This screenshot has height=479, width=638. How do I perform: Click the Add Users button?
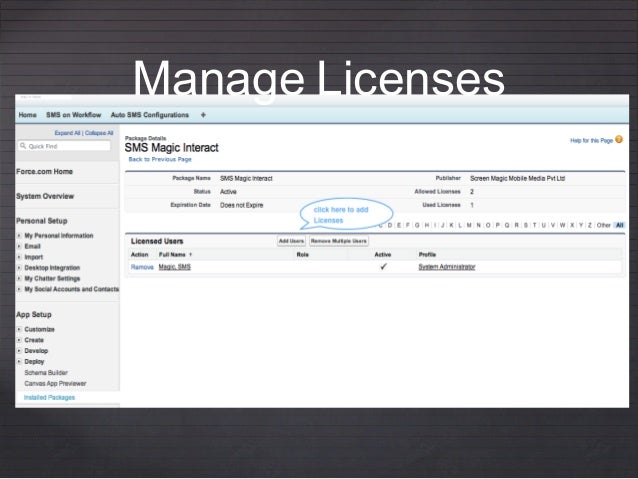click(x=291, y=241)
